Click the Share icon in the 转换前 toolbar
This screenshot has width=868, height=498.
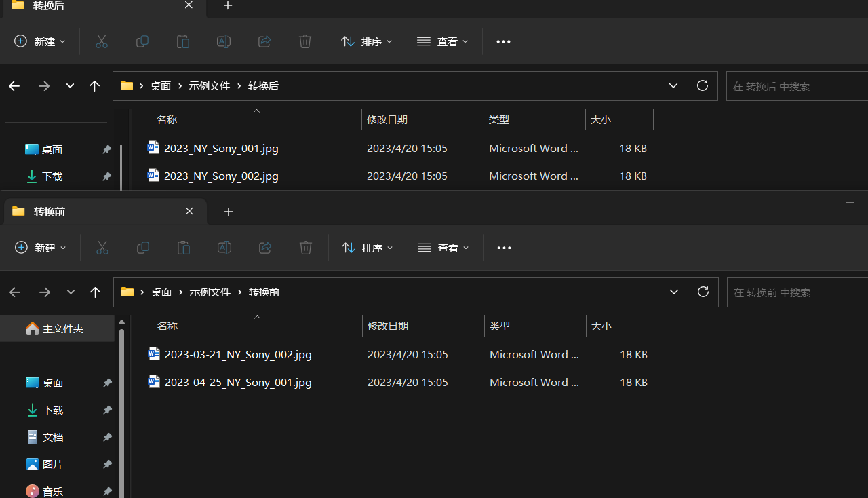tap(264, 248)
